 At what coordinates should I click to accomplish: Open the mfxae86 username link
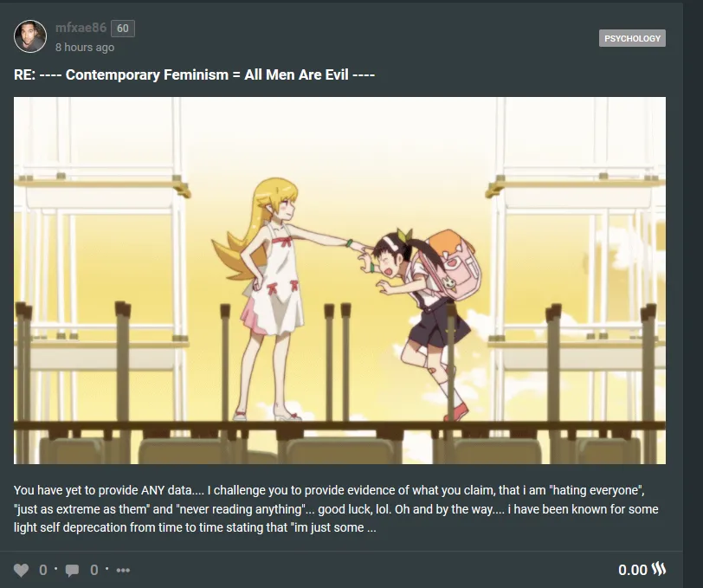click(x=81, y=28)
